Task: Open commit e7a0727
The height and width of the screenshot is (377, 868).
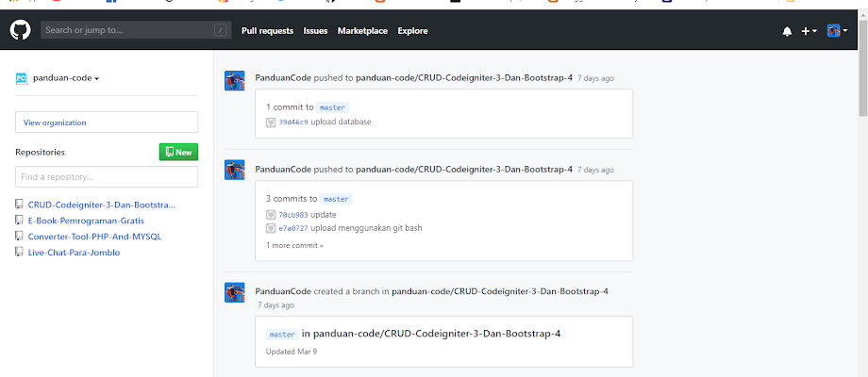Action: 293,228
